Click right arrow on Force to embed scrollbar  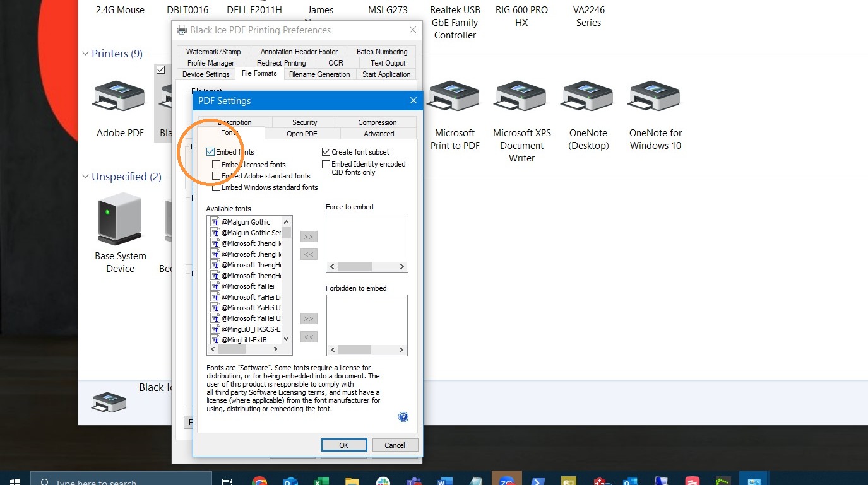click(401, 267)
